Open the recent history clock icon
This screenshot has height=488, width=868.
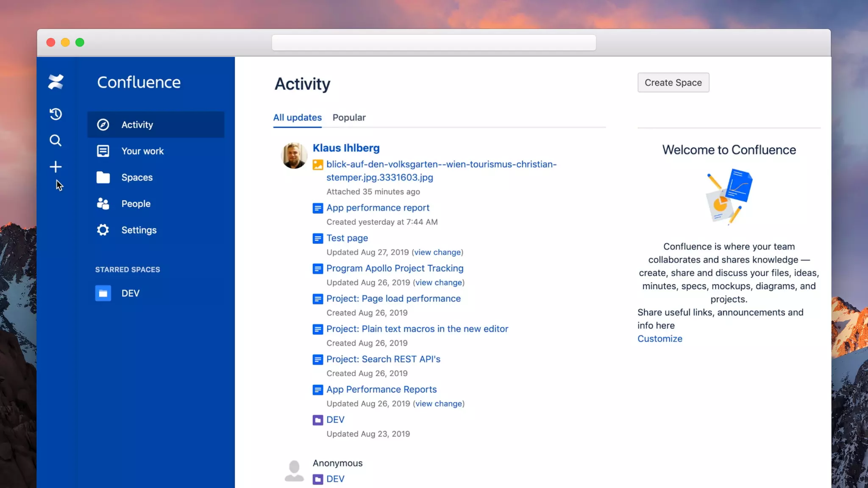56,114
